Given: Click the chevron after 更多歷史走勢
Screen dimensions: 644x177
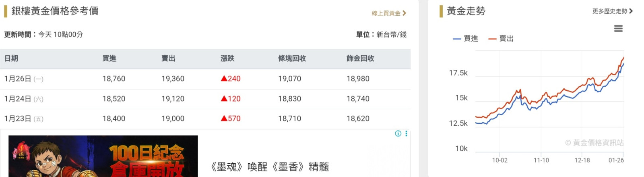Looking at the screenshot, I should pyautogui.click(x=631, y=11).
